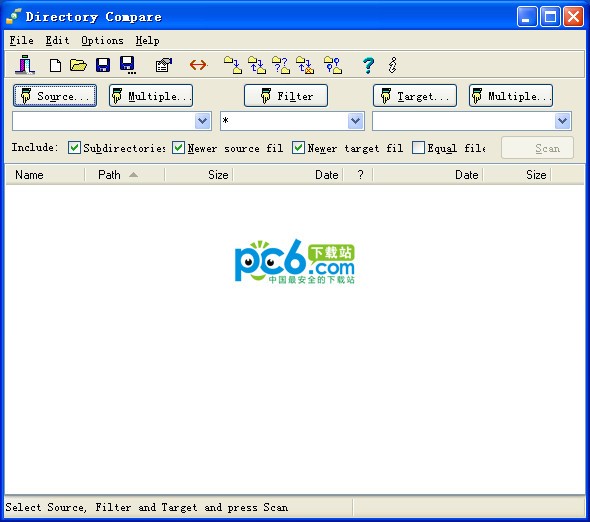Click the exit door toolbar icon

coord(25,65)
